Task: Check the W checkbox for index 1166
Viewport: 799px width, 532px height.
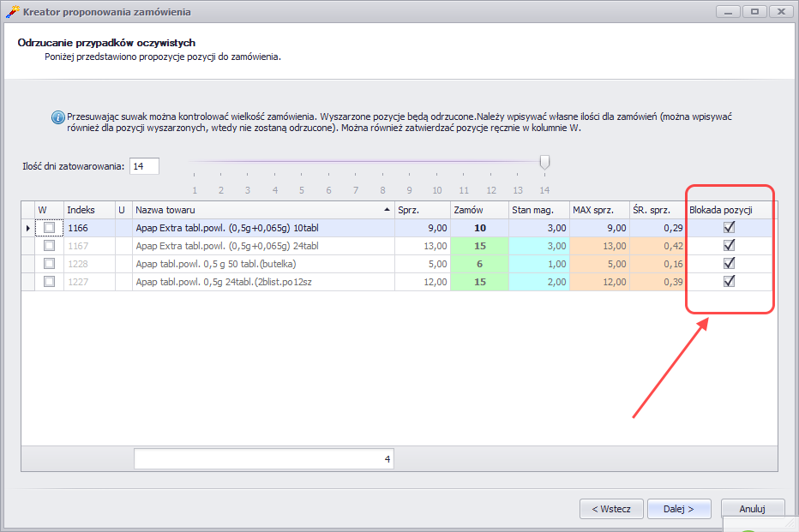Action: click(49, 228)
